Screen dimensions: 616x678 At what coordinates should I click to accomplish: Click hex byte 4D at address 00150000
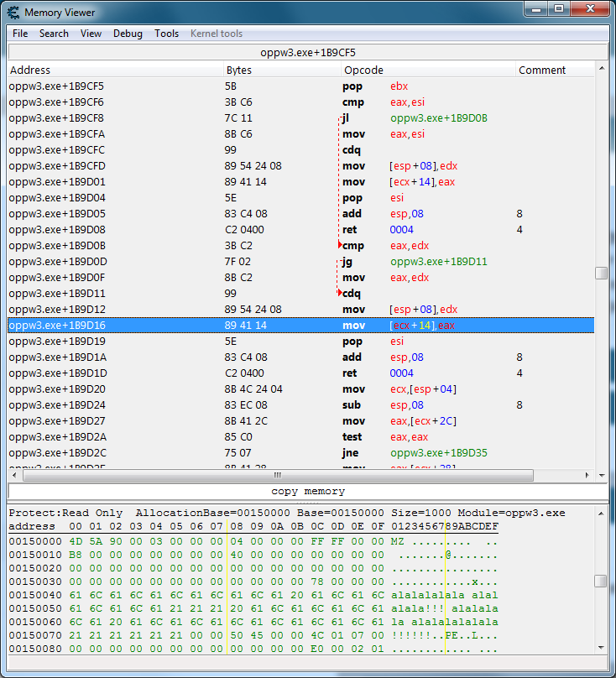pos(76,542)
